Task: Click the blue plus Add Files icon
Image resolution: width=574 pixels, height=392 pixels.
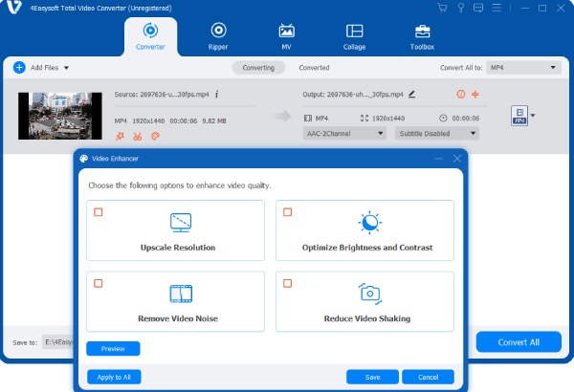Action: coord(19,68)
